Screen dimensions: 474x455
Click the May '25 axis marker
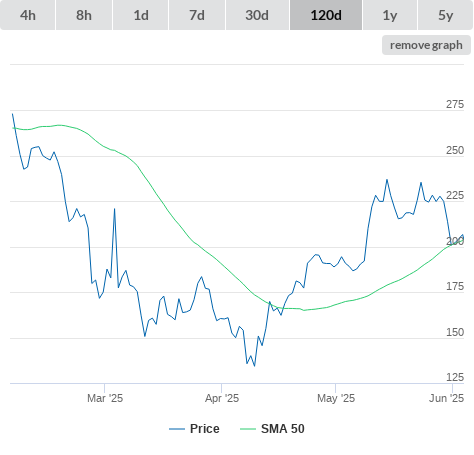click(336, 398)
